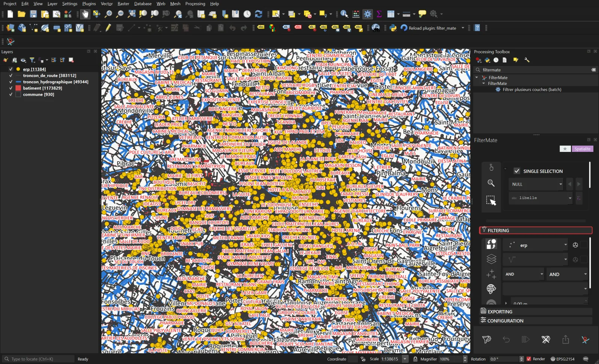Click the layer labeling options abc icon
Image resolution: width=599 pixels, height=364 pixels.
261,28
